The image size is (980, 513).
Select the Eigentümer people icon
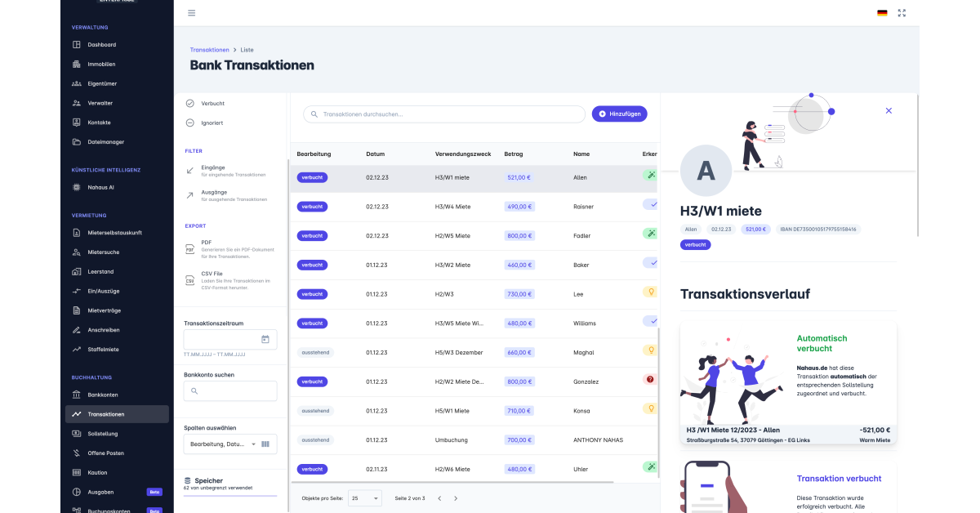(x=76, y=83)
